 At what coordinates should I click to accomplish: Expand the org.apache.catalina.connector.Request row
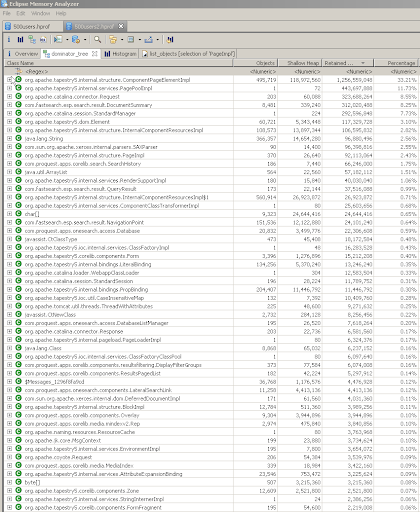coord(9,96)
